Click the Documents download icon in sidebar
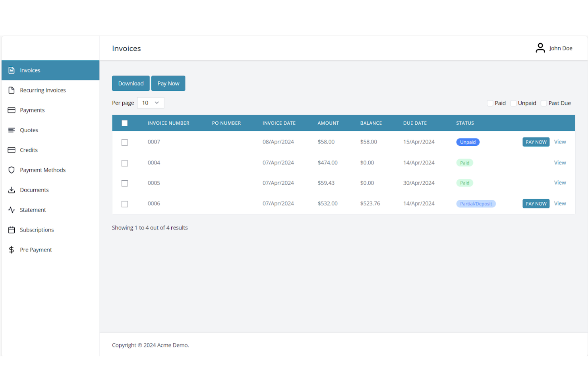Image resolution: width=588 pixels, height=392 pixels. pyautogui.click(x=12, y=190)
